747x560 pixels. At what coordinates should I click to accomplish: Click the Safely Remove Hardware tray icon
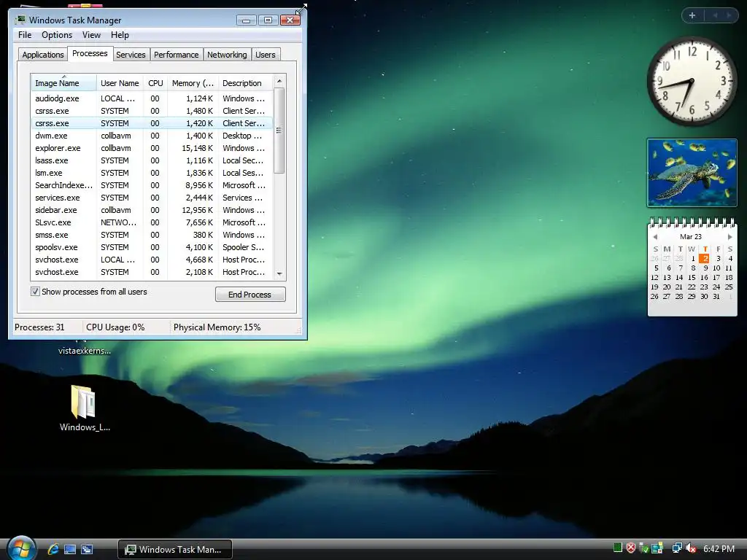(x=643, y=548)
